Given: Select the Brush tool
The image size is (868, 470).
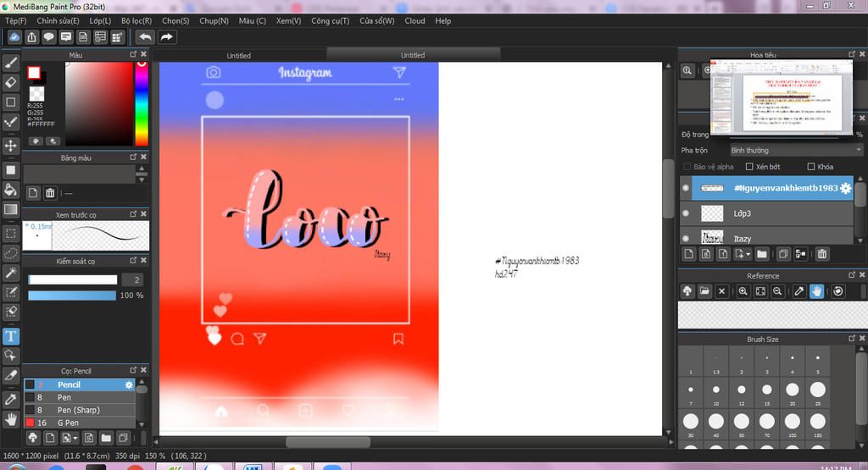Looking at the screenshot, I should pos(10,63).
